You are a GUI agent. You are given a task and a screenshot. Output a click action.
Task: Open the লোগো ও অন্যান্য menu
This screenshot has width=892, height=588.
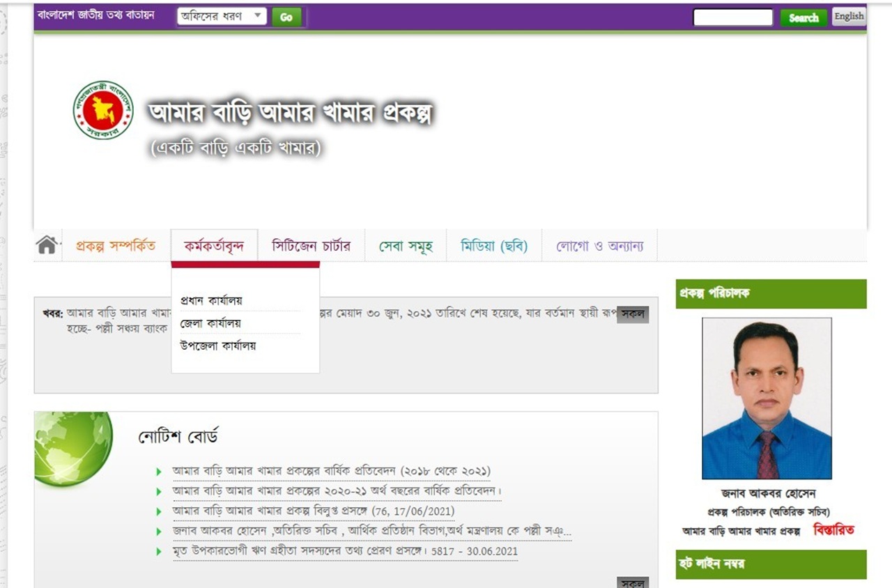pyautogui.click(x=599, y=246)
